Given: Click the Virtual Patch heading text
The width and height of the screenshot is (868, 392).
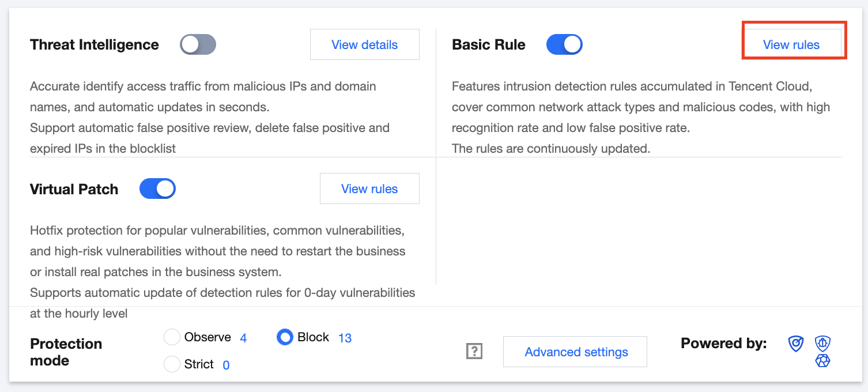Looking at the screenshot, I should point(74,189).
